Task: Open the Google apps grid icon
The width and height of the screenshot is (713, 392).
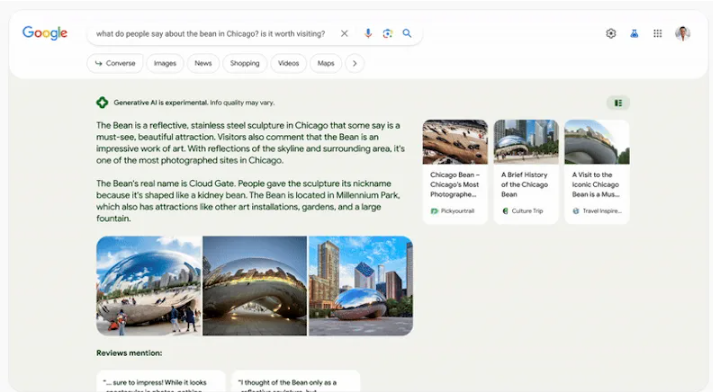Action: click(658, 33)
